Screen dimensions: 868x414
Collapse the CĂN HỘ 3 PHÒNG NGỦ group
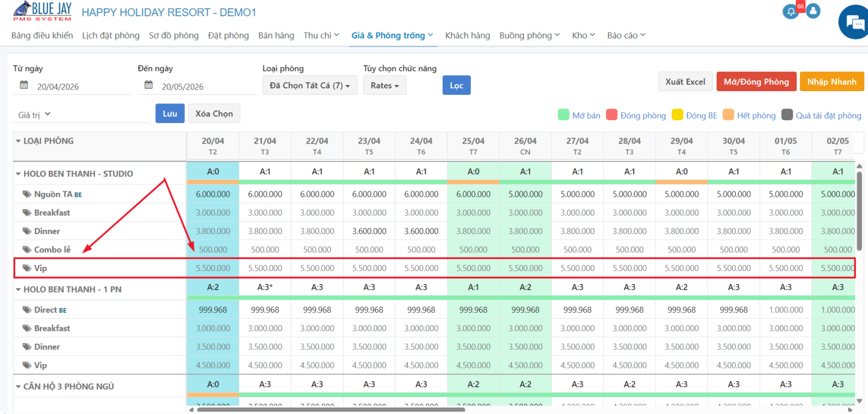[x=18, y=387]
